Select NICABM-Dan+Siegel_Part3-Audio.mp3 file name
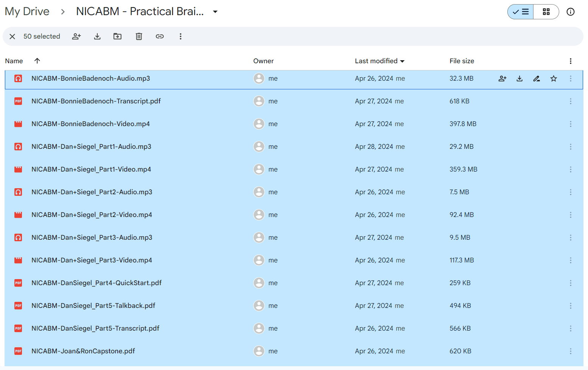Image resolution: width=588 pixels, height=370 pixels. pyautogui.click(x=92, y=237)
